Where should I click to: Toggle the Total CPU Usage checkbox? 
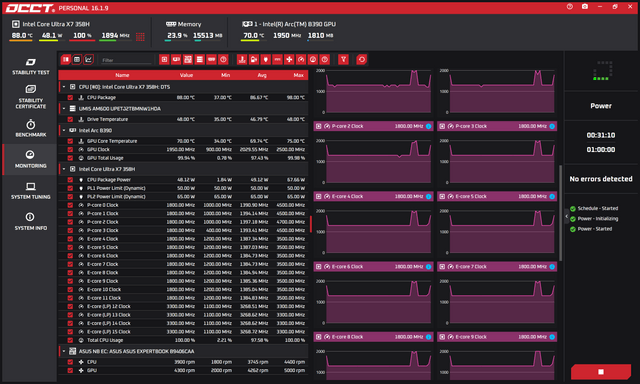70,340
